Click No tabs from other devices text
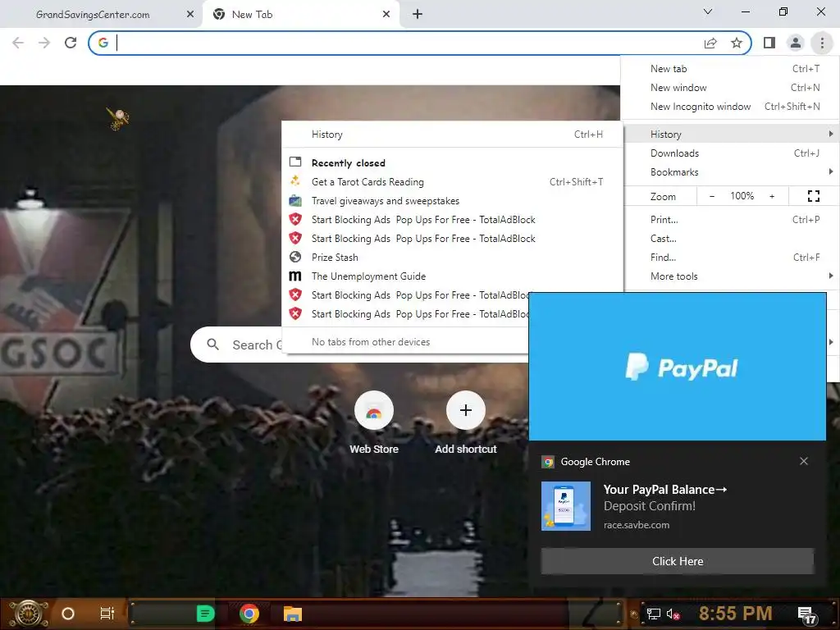Screen dimensions: 840x630 pos(371,342)
